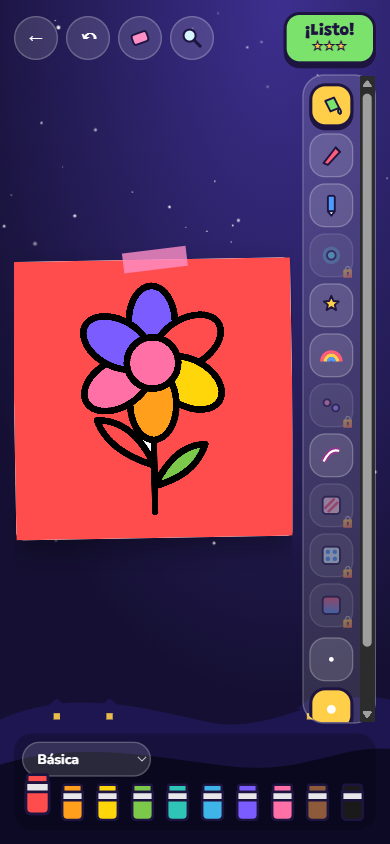Pick the brown paint jar
Viewport: 390px width, 844px height.
317,802
